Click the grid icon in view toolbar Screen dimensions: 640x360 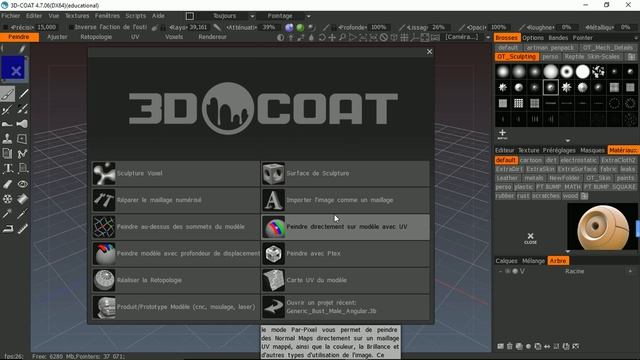(404, 38)
